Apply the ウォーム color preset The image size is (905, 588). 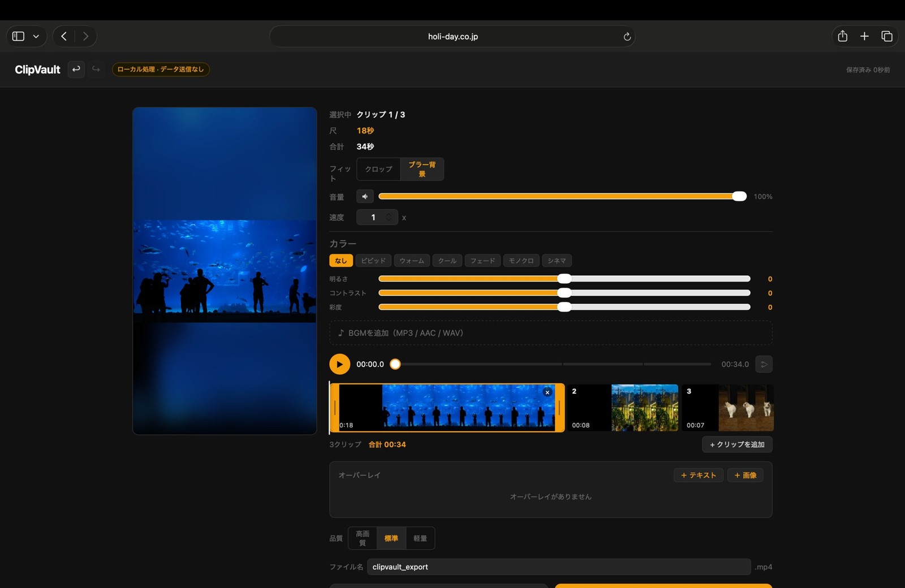point(412,261)
